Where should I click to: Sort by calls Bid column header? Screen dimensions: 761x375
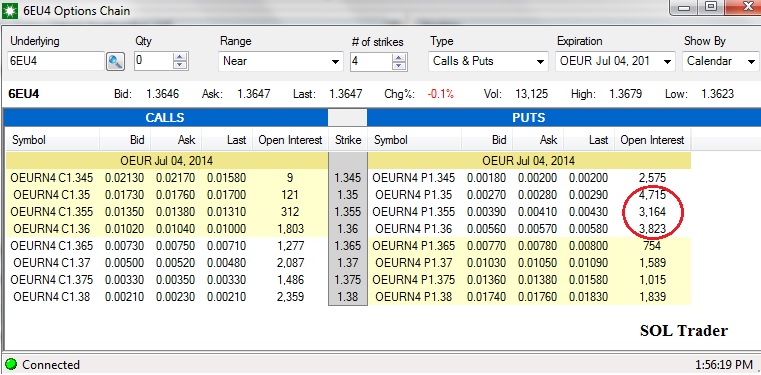[x=125, y=140]
